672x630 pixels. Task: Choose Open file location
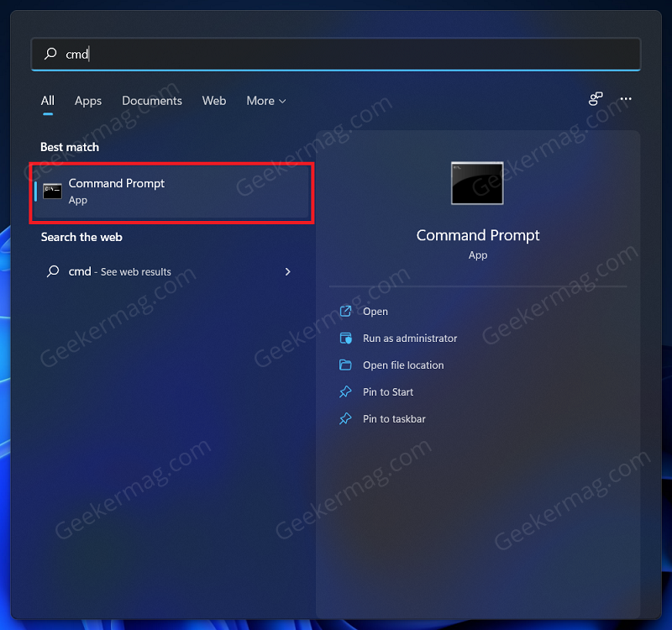point(403,365)
